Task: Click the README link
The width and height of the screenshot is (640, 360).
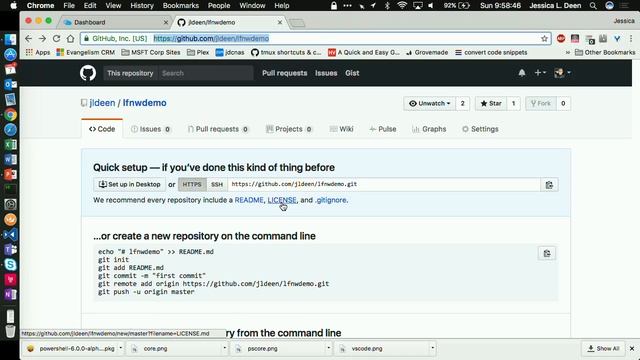Action: [x=249, y=200]
